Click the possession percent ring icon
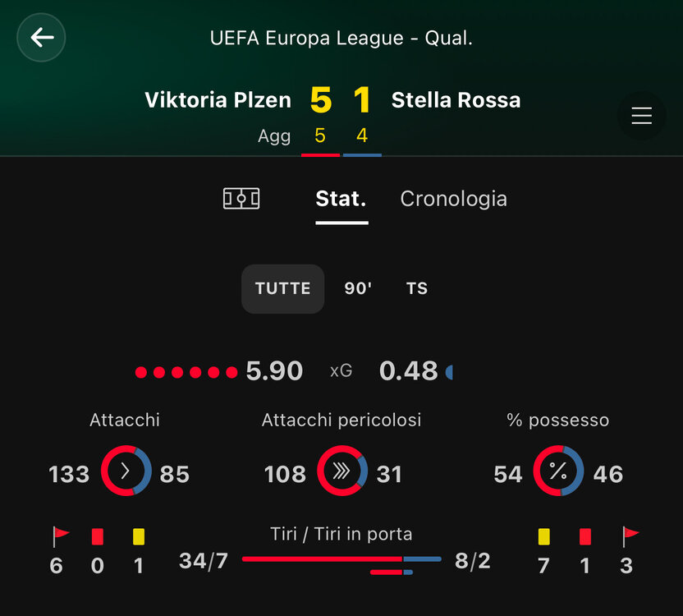 pos(558,471)
